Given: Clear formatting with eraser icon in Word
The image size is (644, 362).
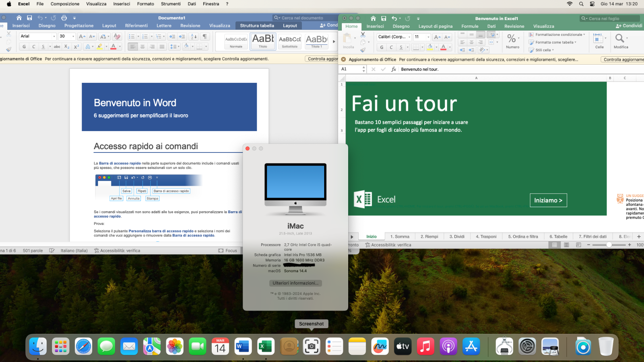Looking at the screenshot, I should pos(117,36).
